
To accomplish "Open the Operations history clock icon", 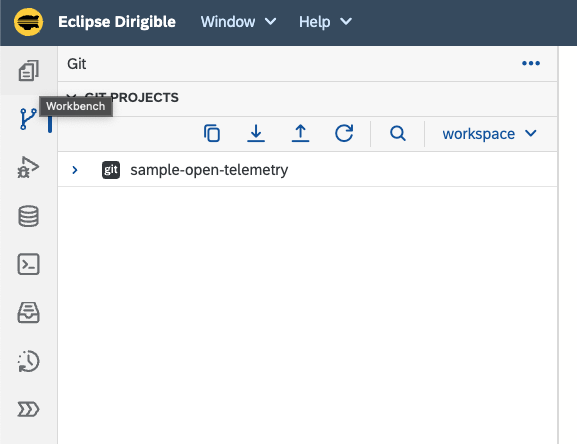I will pyautogui.click(x=28, y=361).
